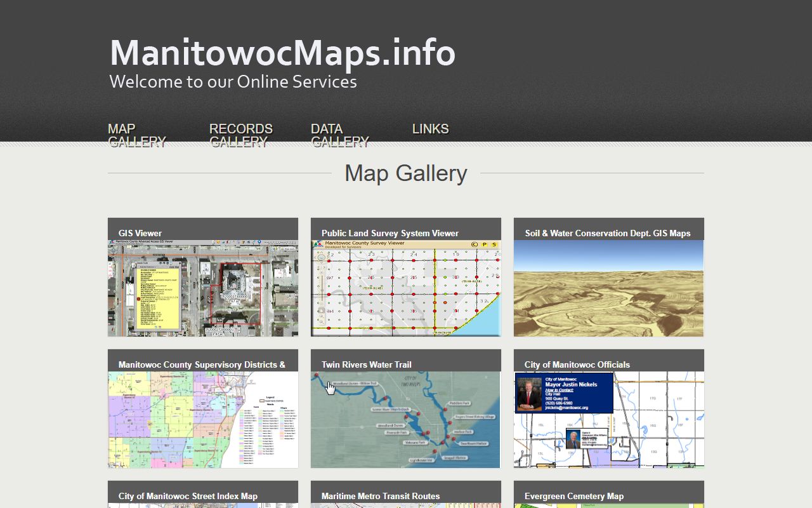This screenshot has width=812, height=508.
Task: Open the Records Gallery menu item
Action: [x=241, y=135]
